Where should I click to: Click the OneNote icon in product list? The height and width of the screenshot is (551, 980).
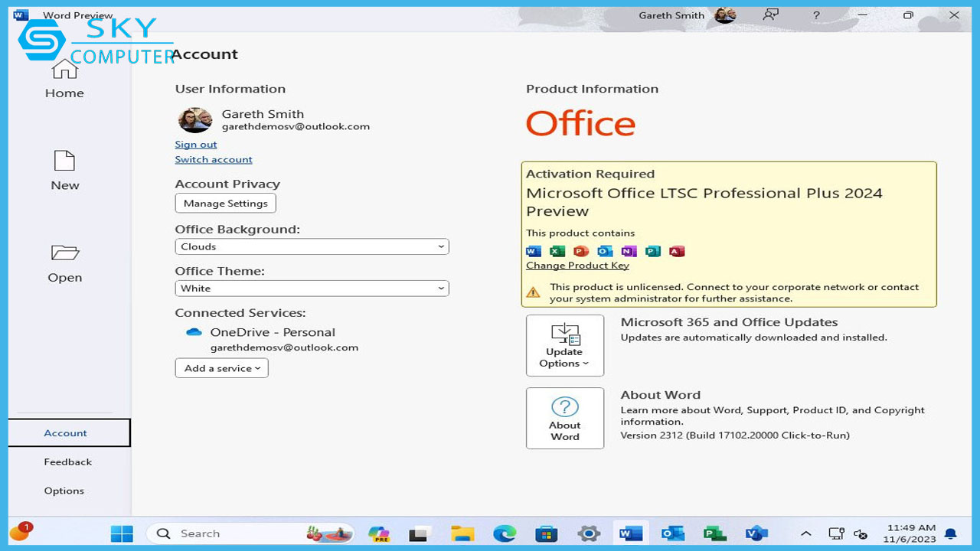pos(629,251)
